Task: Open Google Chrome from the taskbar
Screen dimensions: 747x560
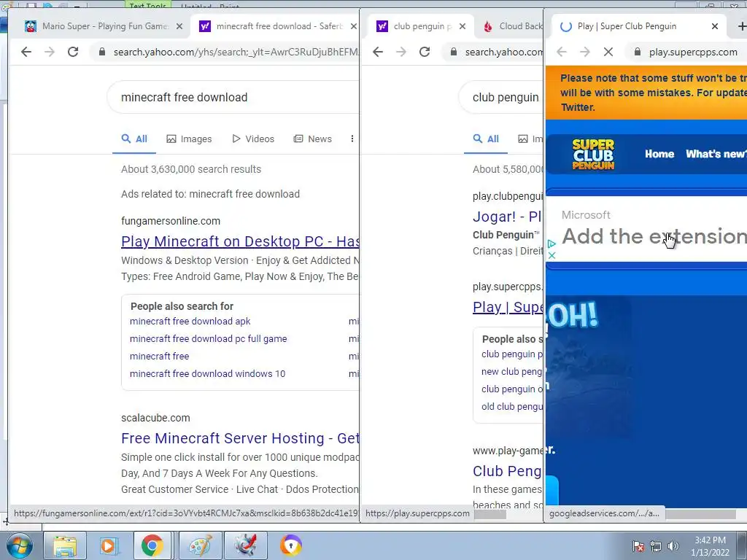Action: pos(152,545)
